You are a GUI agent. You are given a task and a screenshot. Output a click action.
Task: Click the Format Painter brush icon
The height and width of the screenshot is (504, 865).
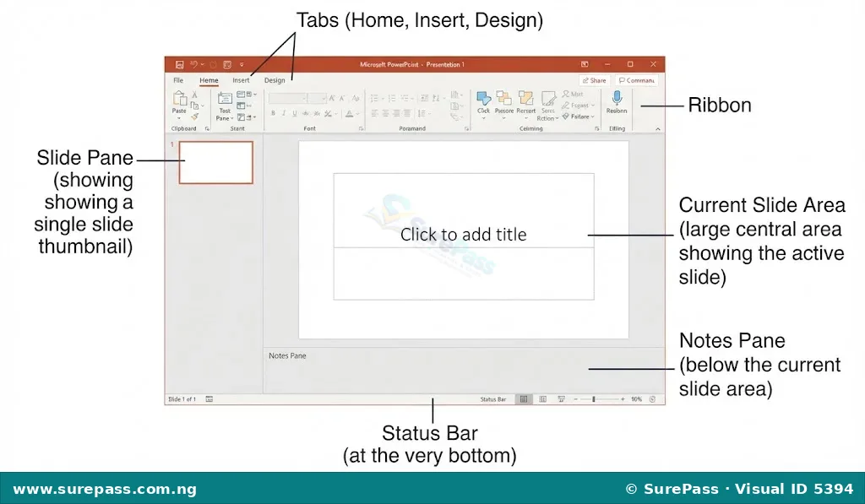click(x=195, y=117)
